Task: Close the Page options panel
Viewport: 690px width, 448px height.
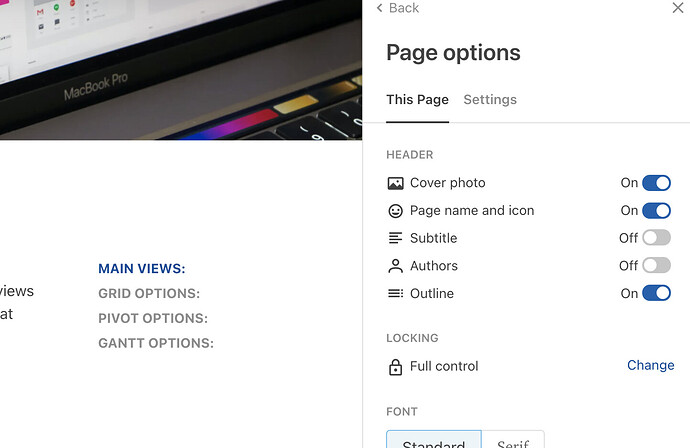Action: (677, 8)
